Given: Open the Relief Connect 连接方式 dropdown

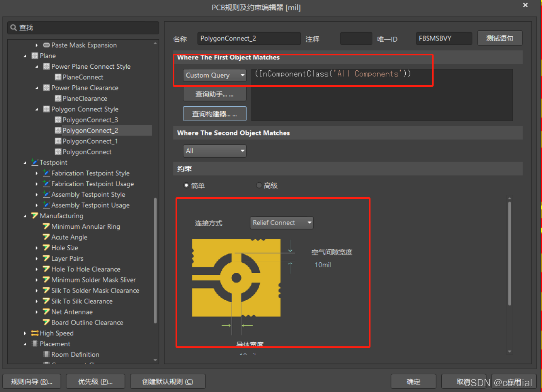Looking at the screenshot, I should 282,223.
